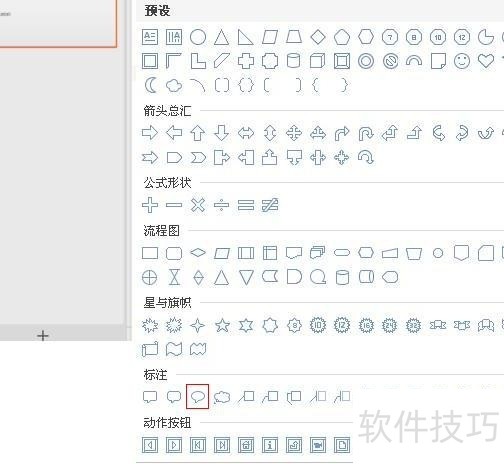The image size is (504, 464).
Task: Choose the heart shape
Action: [x=486, y=61]
